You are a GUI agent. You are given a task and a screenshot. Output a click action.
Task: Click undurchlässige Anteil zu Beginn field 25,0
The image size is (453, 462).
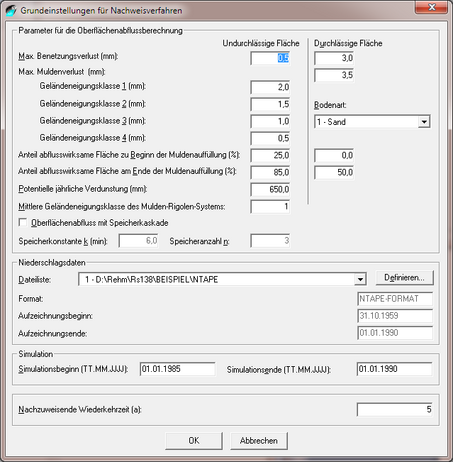[270, 155]
